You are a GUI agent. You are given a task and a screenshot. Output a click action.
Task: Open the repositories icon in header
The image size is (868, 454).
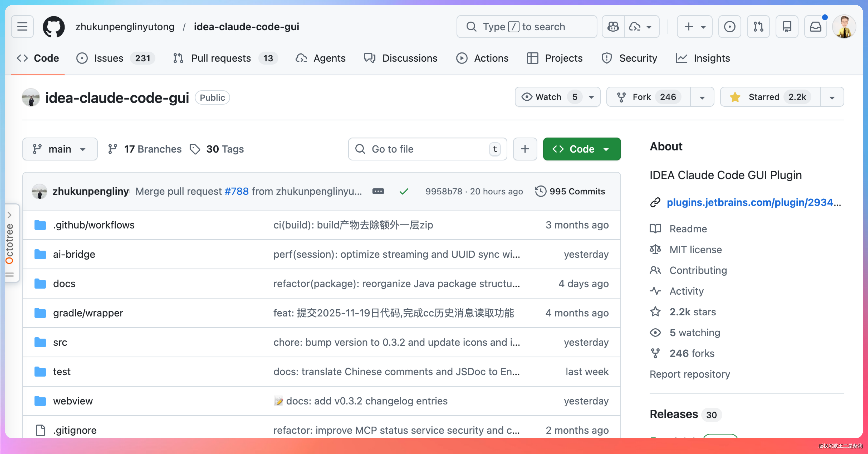787,27
